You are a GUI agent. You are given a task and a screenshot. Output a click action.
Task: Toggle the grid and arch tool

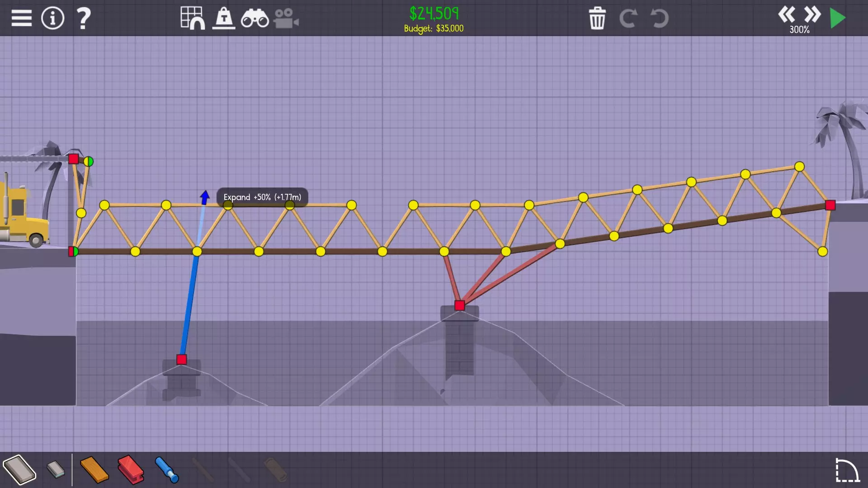[193, 19]
